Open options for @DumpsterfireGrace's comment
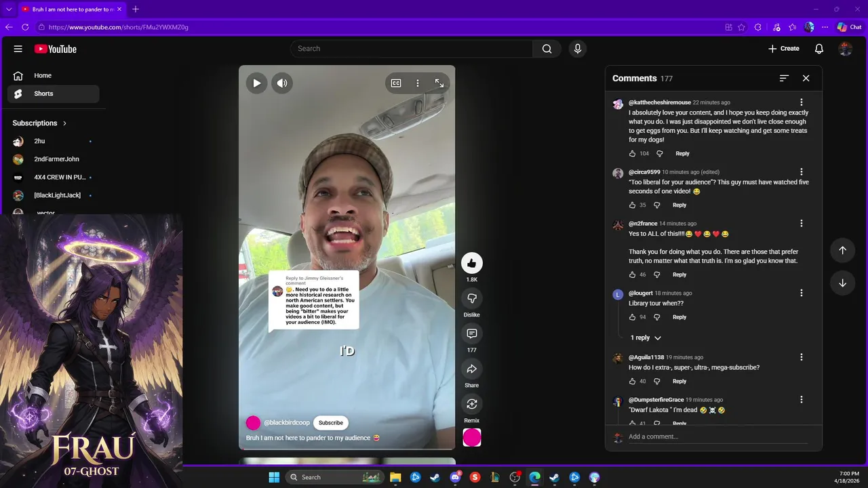 [x=801, y=400]
